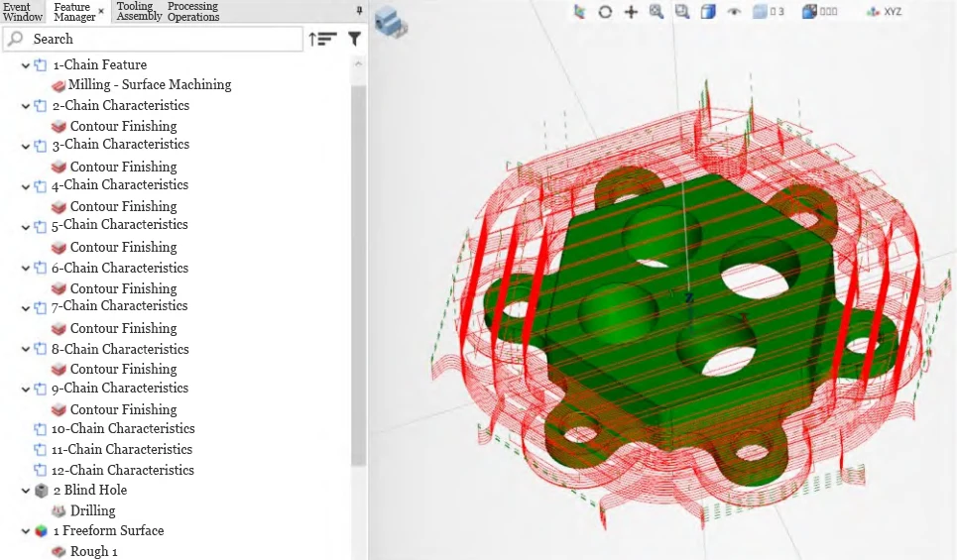
Task: Select the Drilling operation
Action: tap(92, 510)
